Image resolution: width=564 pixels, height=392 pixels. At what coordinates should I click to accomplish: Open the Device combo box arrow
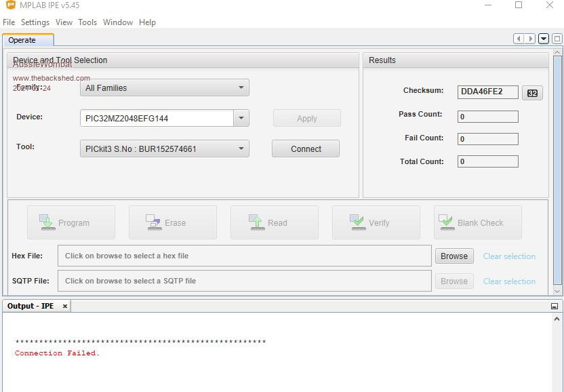[241, 118]
